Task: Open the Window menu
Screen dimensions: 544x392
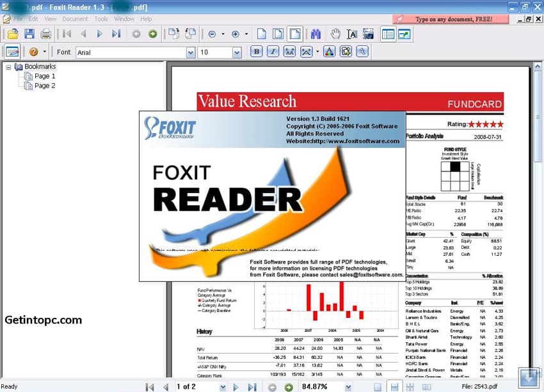Action: (x=124, y=19)
